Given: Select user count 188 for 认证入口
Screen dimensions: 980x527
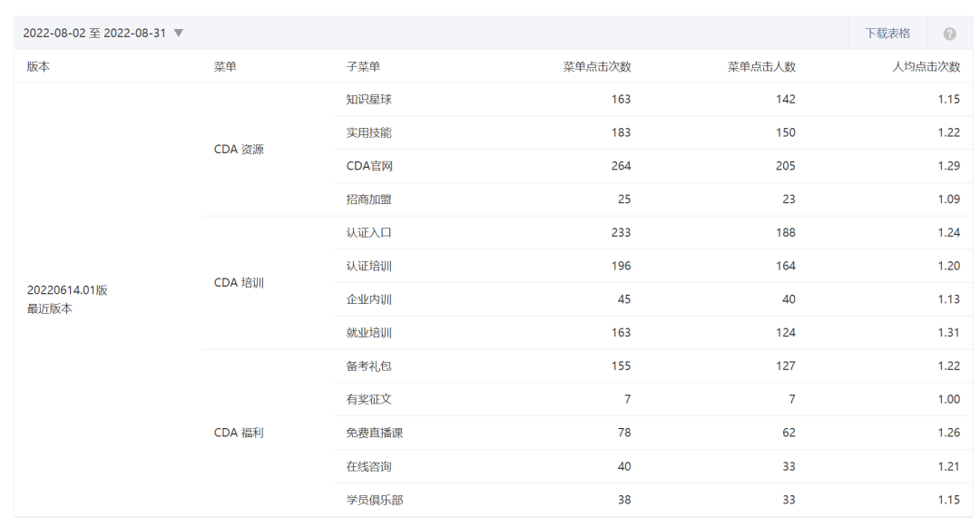Looking at the screenshot, I should pos(786,233).
